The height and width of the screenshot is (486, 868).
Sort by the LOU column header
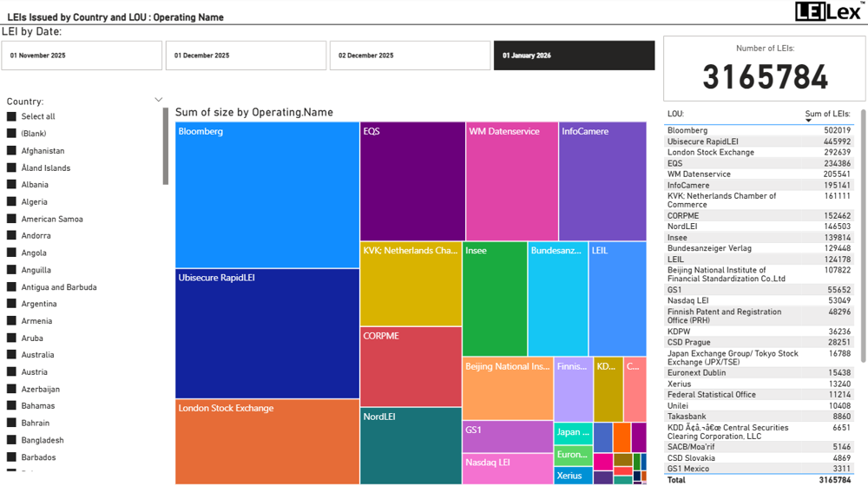pos(675,114)
